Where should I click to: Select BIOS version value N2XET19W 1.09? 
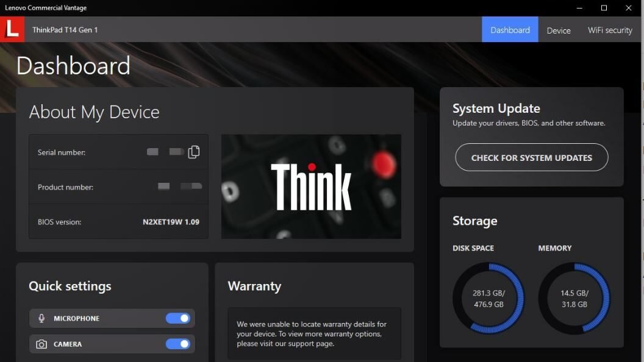tap(171, 222)
